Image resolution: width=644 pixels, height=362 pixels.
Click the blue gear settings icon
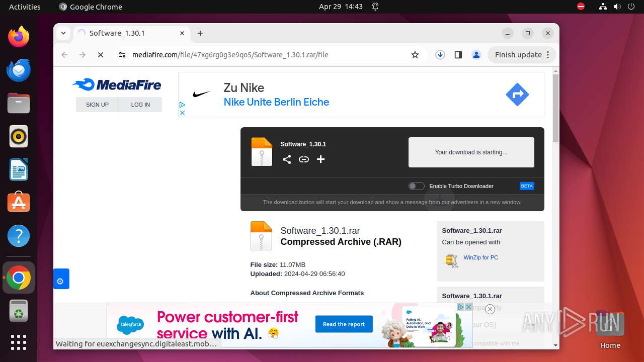click(60, 281)
